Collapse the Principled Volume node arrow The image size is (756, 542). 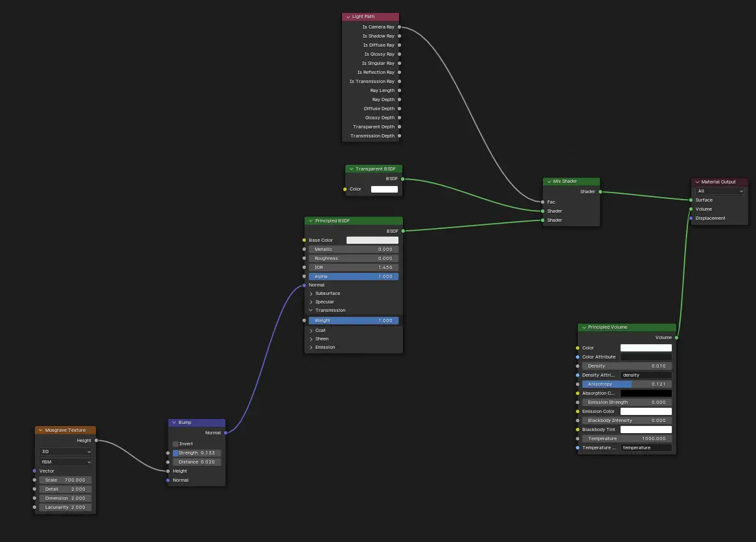pyautogui.click(x=584, y=327)
